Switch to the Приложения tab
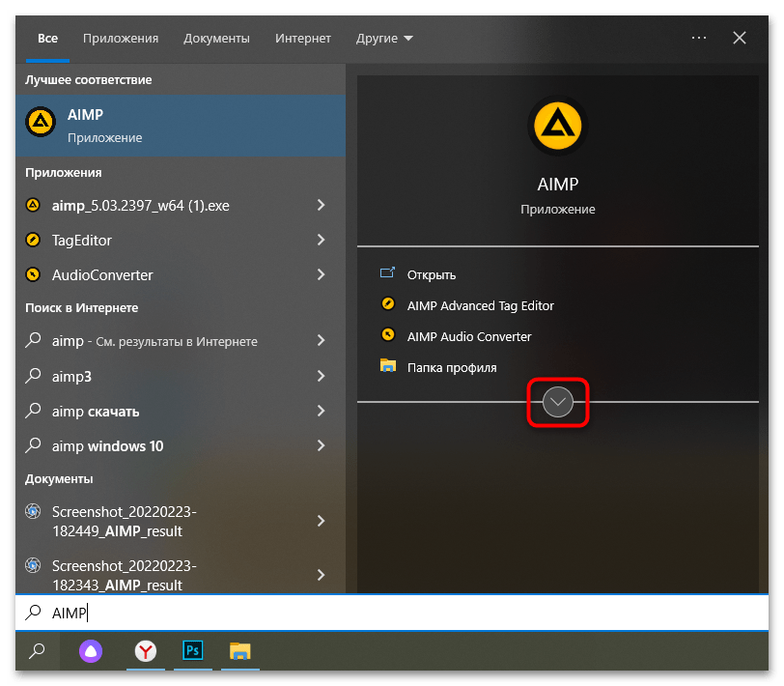 pyautogui.click(x=120, y=39)
